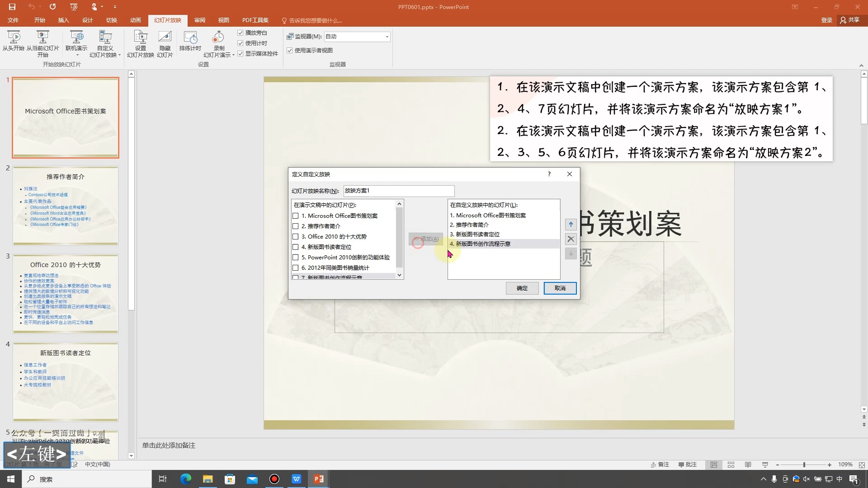Check the 6. 2012年同类图书销量统计 checkbox
This screenshot has width=868, height=488.
296,268
